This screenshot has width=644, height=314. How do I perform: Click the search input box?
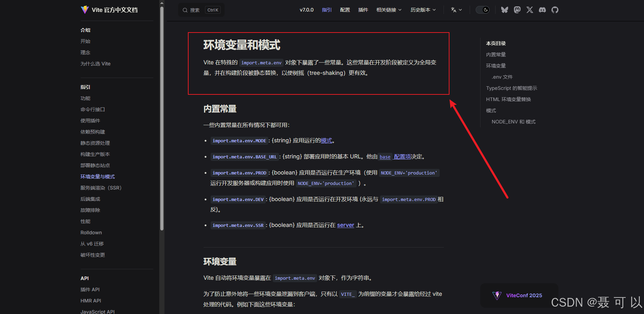[202, 10]
